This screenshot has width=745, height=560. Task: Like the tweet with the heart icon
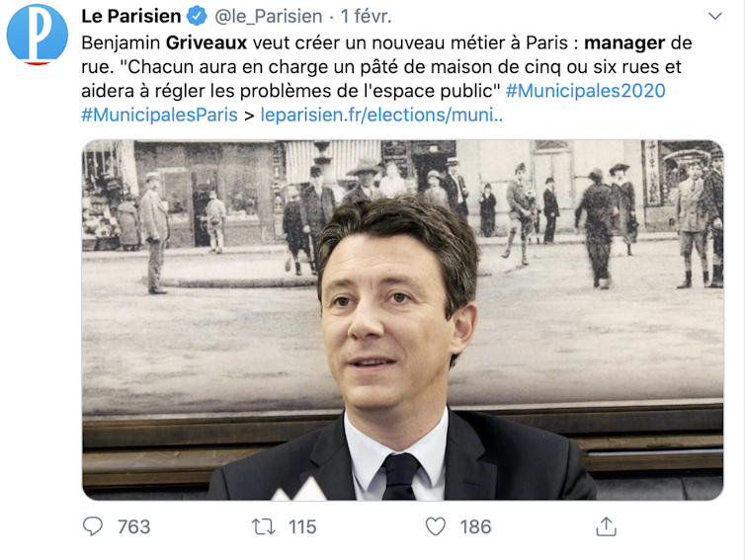click(x=435, y=526)
